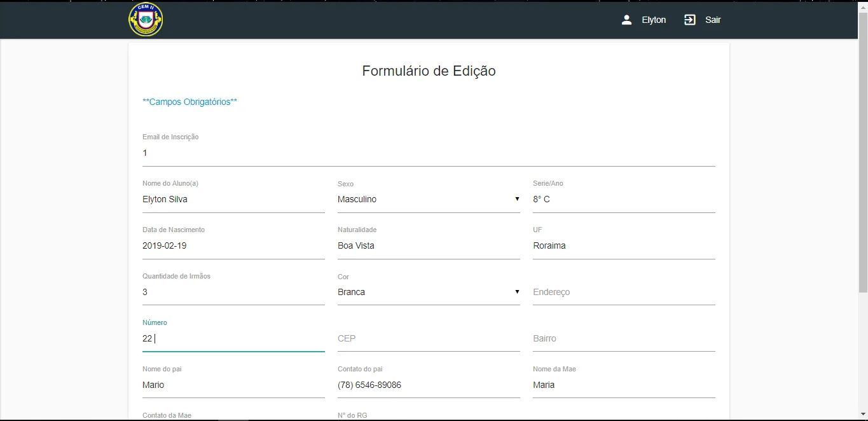Click the Sair logout link
The height and width of the screenshot is (421, 868).
coord(713,20)
